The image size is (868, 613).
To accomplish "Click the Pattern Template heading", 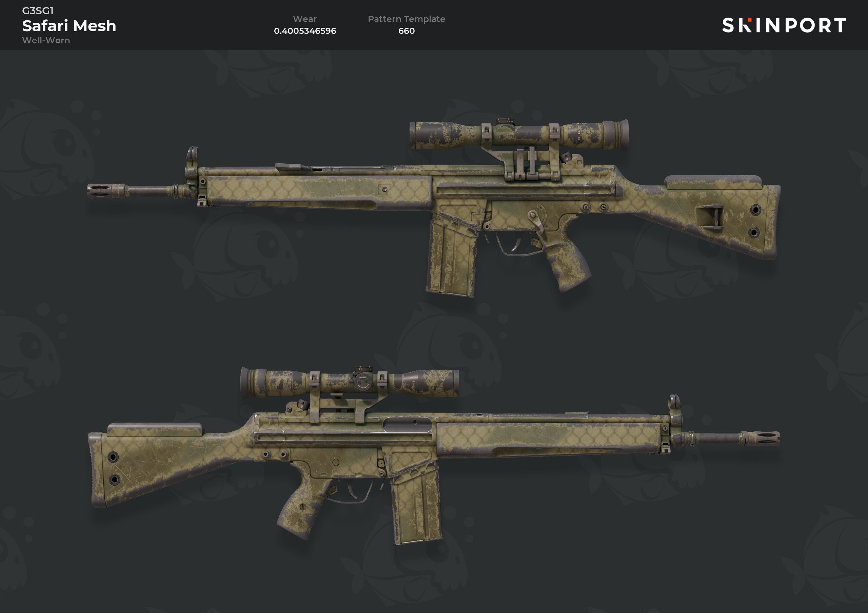I will click(x=407, y=19).
